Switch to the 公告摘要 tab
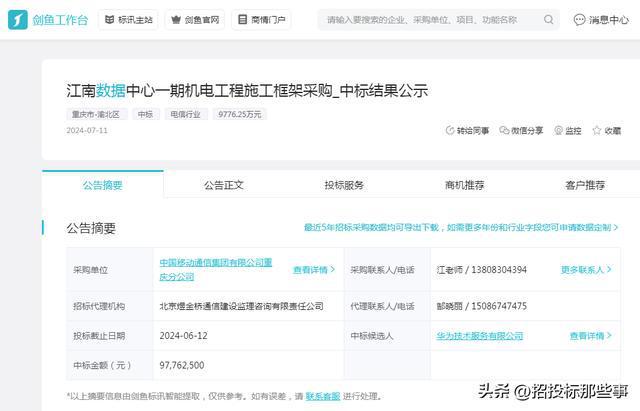640x411 pixels. [x=102, y=185]
